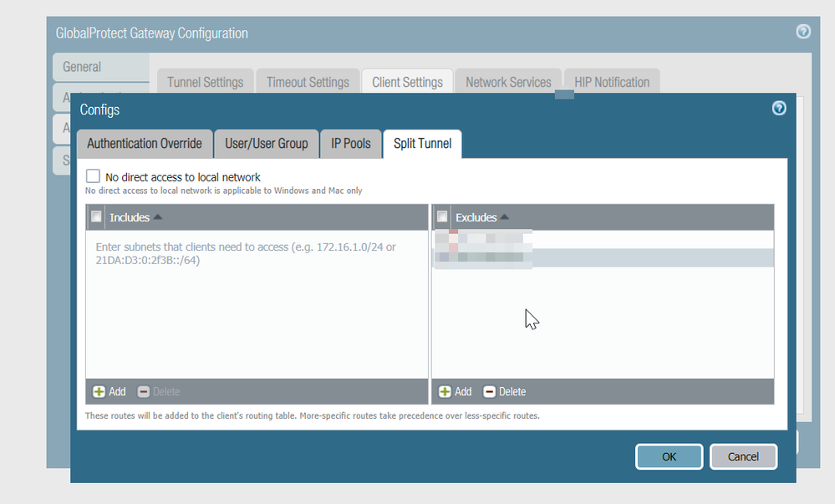This screenshot has width=835, height=504.
Task: Sort the Excludes column by its arrow
Action: pos(504,217)
